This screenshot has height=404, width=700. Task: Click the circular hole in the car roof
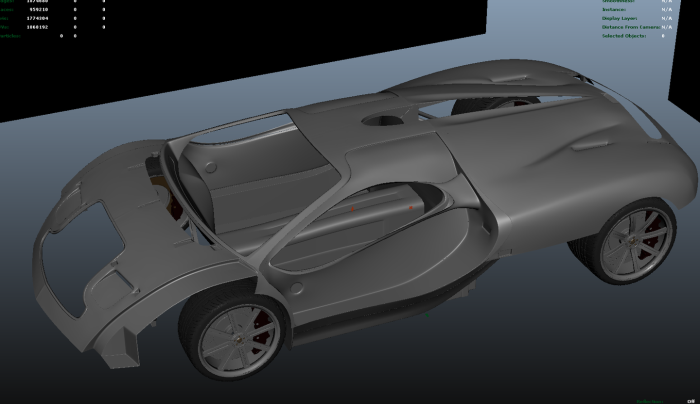click(381, 122)
